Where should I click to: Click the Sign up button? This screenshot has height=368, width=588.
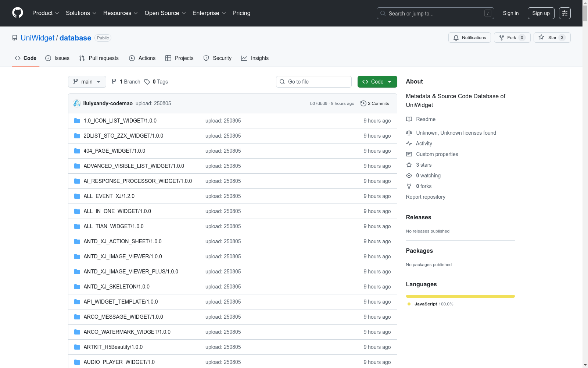[541, 13]
